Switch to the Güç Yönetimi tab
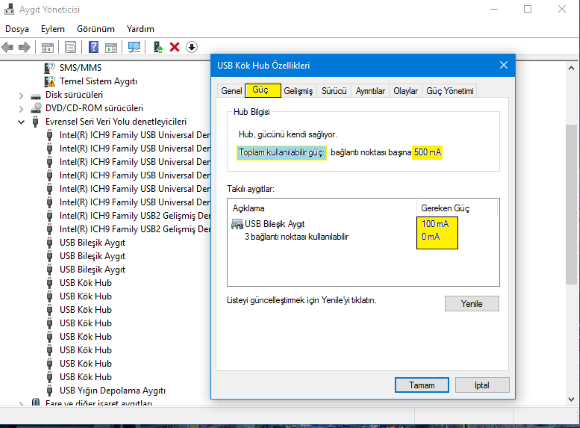Screen dimensions: 580x428 [x=449, y=91]
